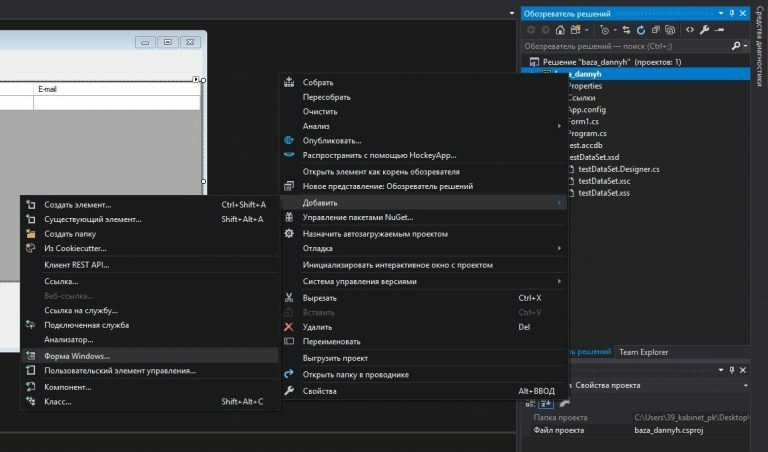Toggle Show All Files in Solution Explorer toolbar
Viewport: 768px width, 452px height.
(670, 30)
